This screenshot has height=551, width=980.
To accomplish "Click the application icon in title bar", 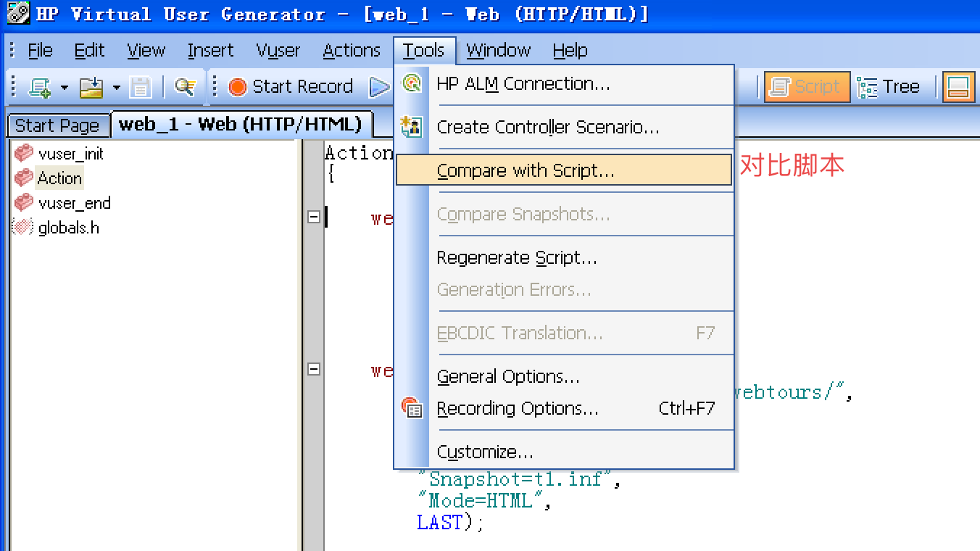I will [x=18, y=13].
